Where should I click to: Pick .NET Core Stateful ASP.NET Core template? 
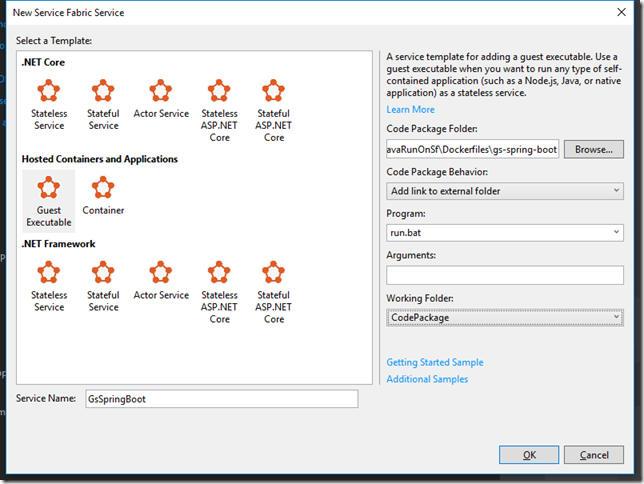(274, 111)
